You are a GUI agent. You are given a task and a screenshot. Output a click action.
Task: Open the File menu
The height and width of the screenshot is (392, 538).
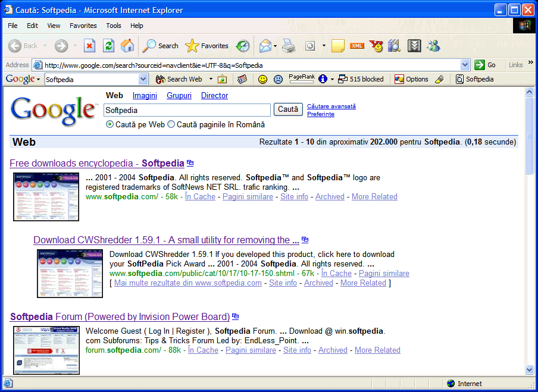(x=12, y=26)
